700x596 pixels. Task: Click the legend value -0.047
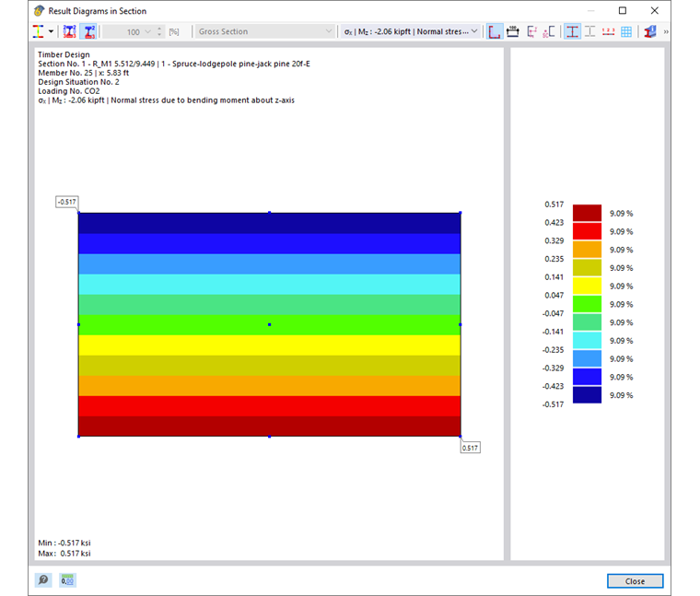pyautogui.click(x=554, y=313)
